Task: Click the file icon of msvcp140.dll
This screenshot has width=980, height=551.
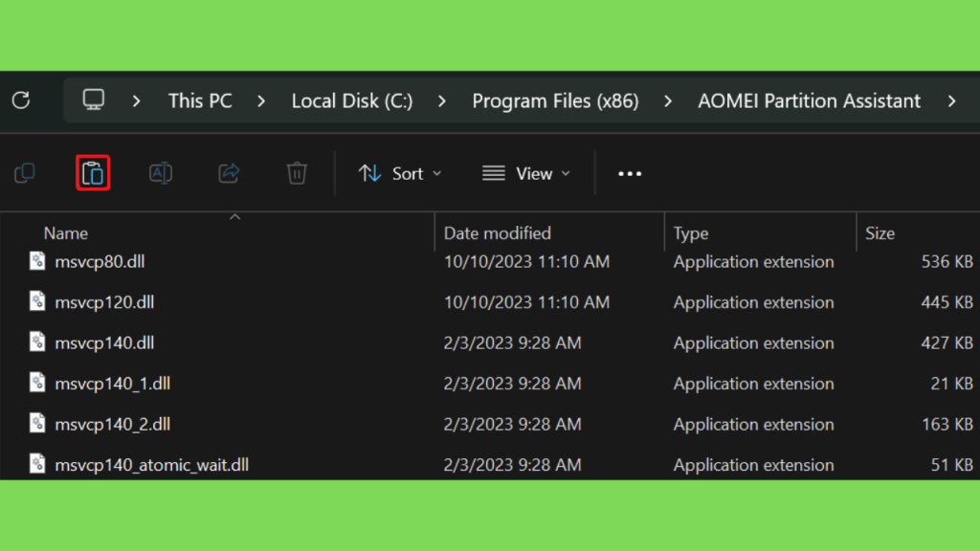Action: tap(37, 342)
